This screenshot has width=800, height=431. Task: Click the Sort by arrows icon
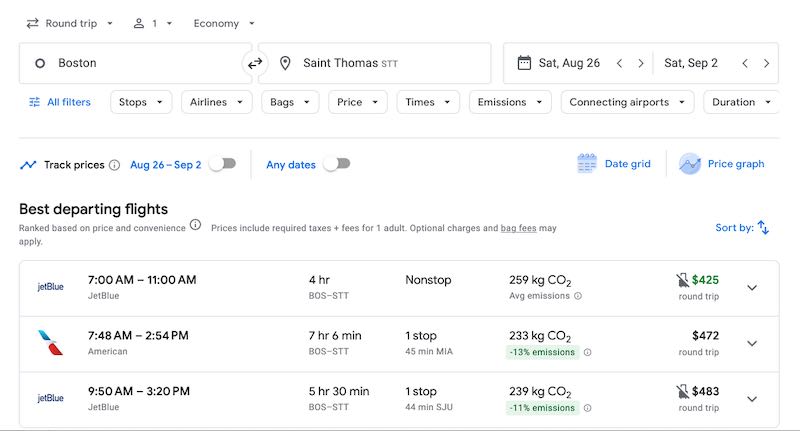coord(763,228)
